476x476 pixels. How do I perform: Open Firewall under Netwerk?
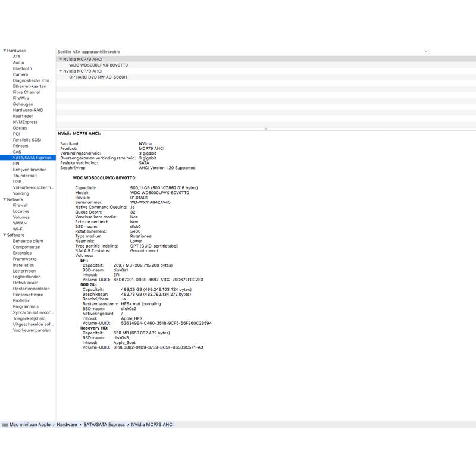coord(20,205)
